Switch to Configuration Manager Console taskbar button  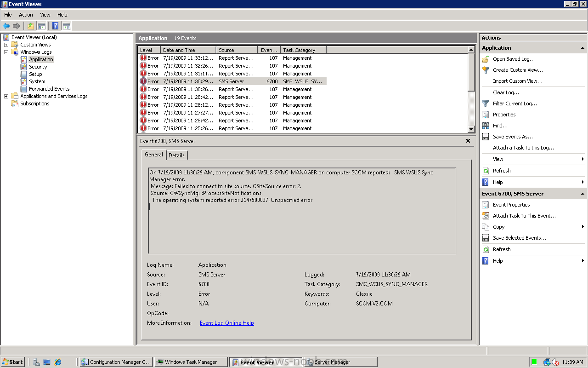click(x=116, y=362)
